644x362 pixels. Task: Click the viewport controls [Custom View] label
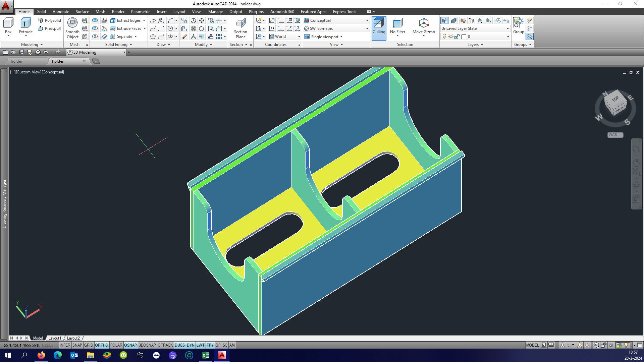29,72
